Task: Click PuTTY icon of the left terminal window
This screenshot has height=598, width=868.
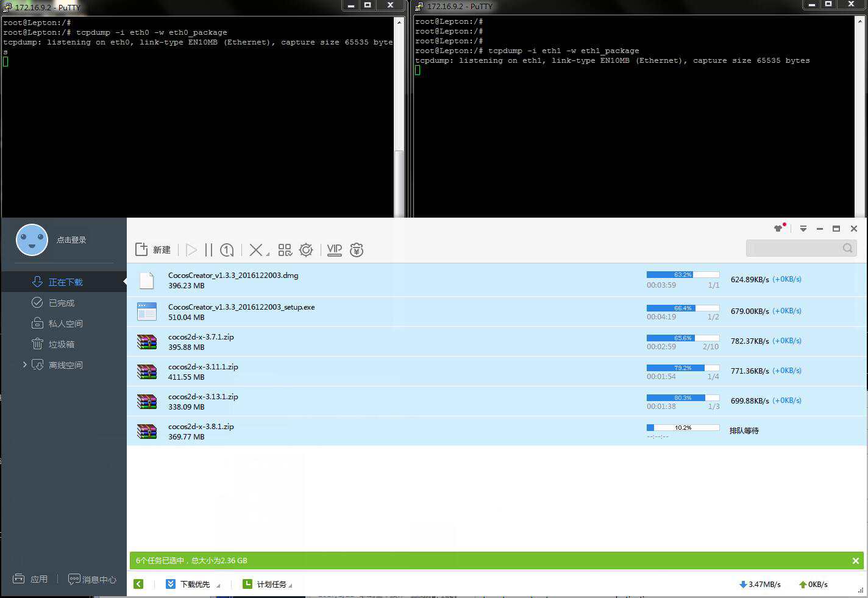Action: pos(7,7)
